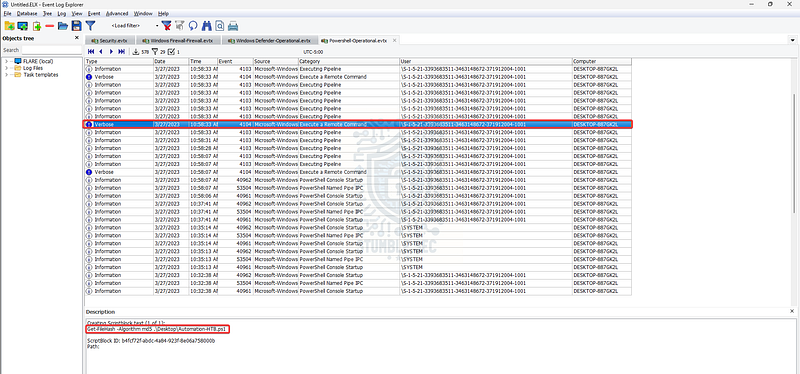The height and width of the screenshot is (374, 800).
Task: Click the printer icon
Action: pos(233,26)
